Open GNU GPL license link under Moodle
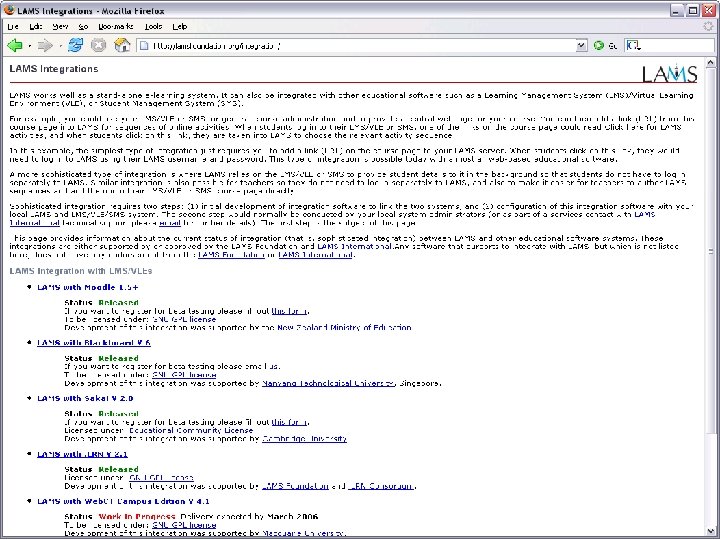This screenshot has height=540, width=720. pyautogui.click(x=184, y=319)
